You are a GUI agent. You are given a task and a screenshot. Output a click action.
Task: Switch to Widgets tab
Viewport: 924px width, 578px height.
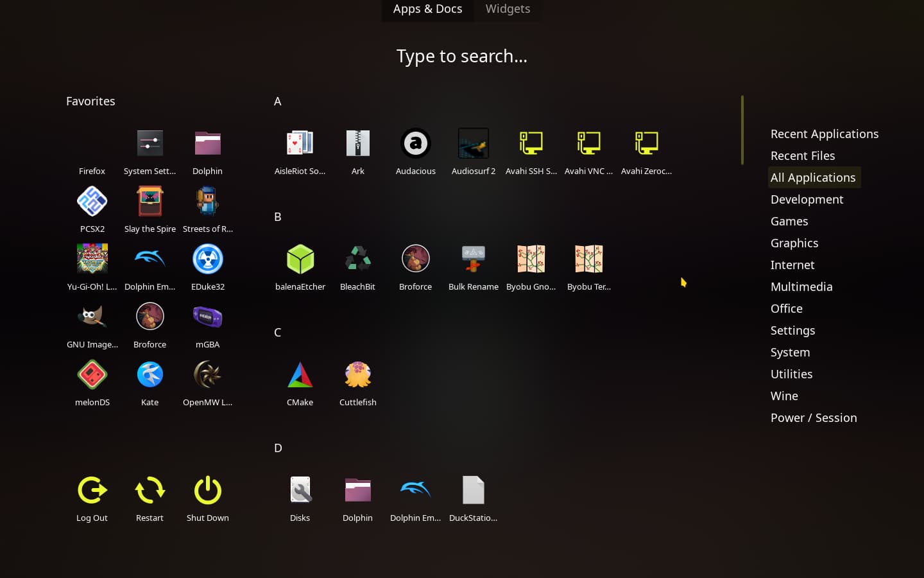(508, 9)
